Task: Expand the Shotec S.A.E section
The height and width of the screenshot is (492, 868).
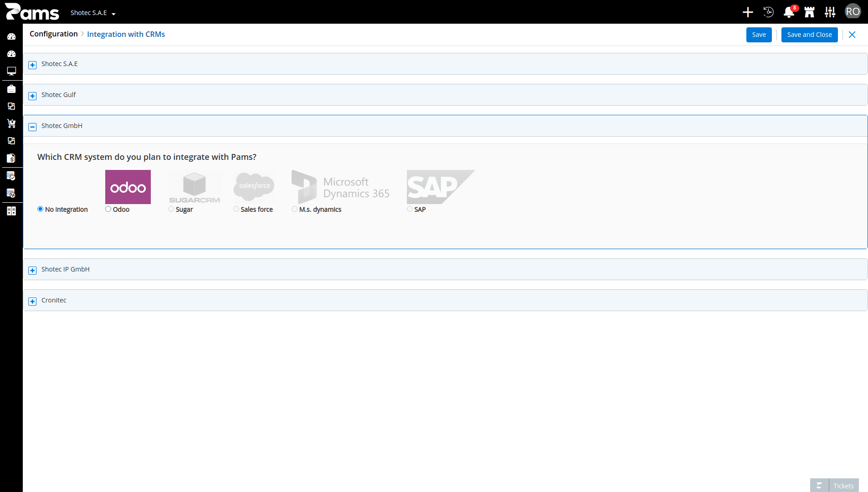Action: pos(32,65)
